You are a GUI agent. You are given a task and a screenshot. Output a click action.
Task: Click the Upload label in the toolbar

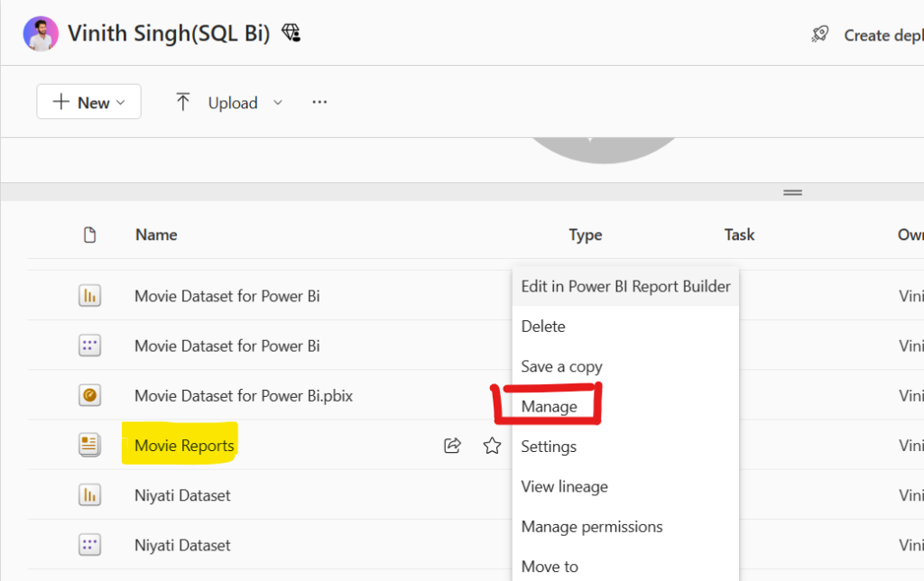(x=233, y=103)
